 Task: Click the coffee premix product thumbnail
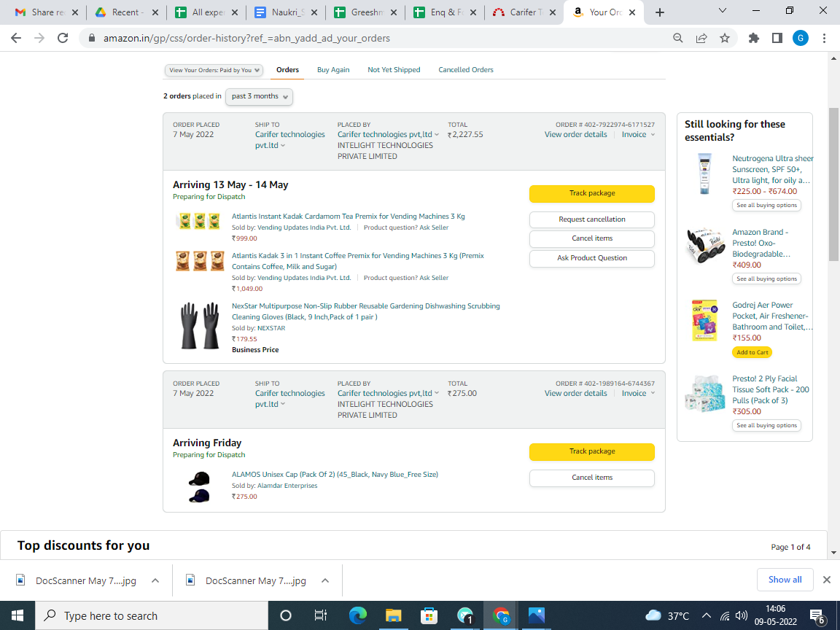(200, 261)
